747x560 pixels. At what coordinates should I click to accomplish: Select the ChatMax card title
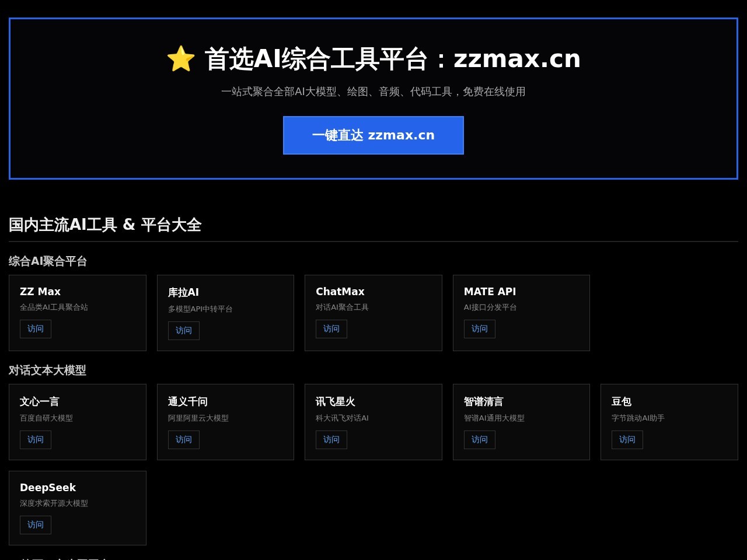(x=340, y=292)
